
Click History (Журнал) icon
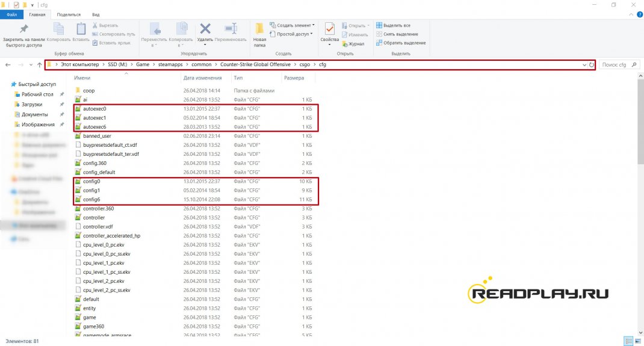coord(345,43)
